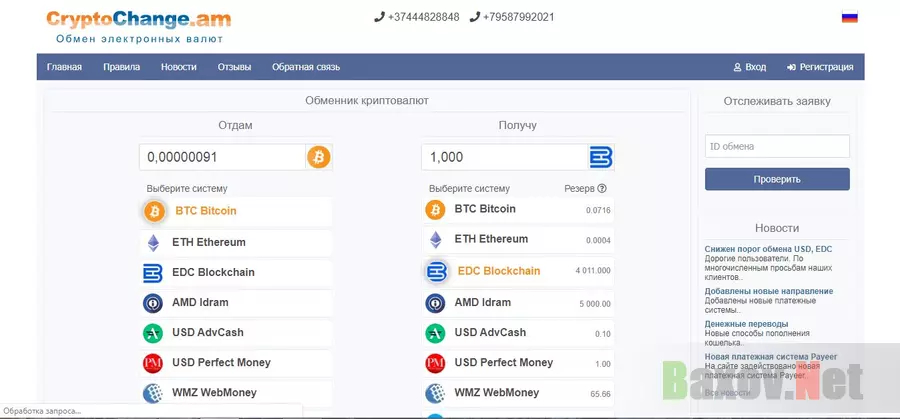Image resolution: width=900 pixels, height=419 pixels.
Task: Choose USD AdvCash label in the Получу list
Action: (x=490, y=332)
